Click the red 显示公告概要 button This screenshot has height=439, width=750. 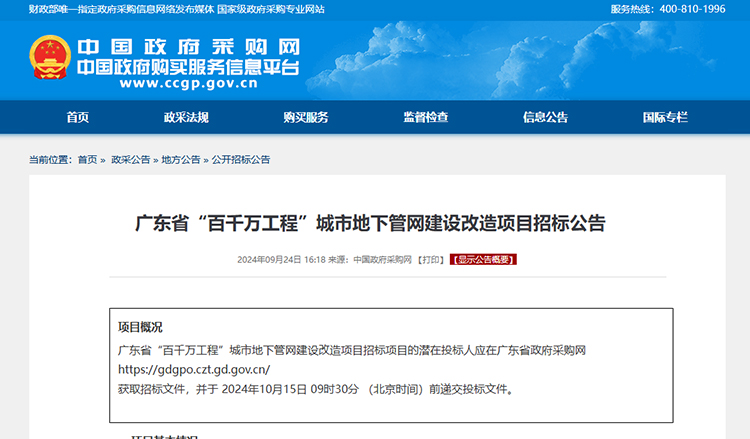point(483,260)
